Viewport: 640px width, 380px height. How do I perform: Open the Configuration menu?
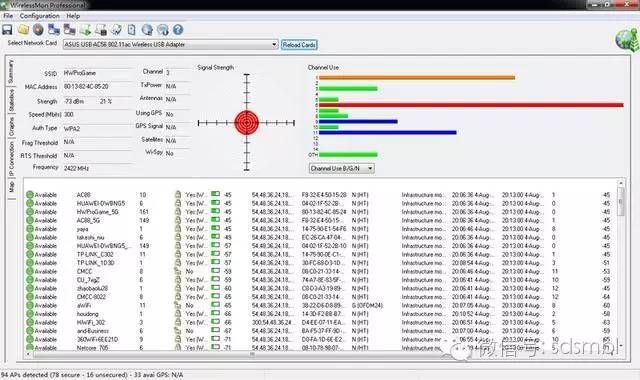click(x=40, y=16)
